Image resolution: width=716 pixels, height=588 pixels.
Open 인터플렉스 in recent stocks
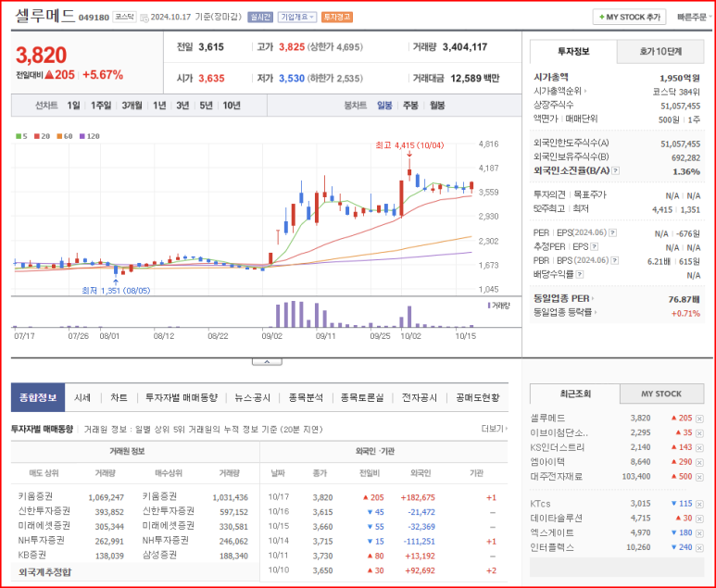pos(552,547)
